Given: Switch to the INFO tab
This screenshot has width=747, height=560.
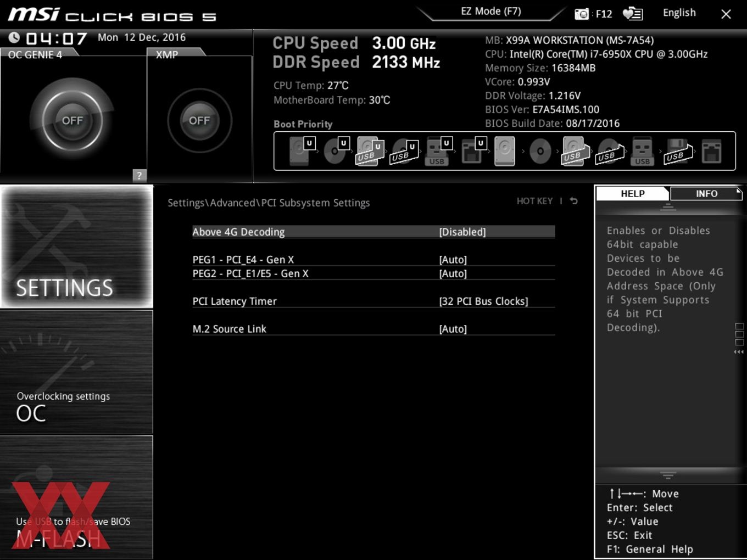Looking at the screenshot, I should coord(706,194).
